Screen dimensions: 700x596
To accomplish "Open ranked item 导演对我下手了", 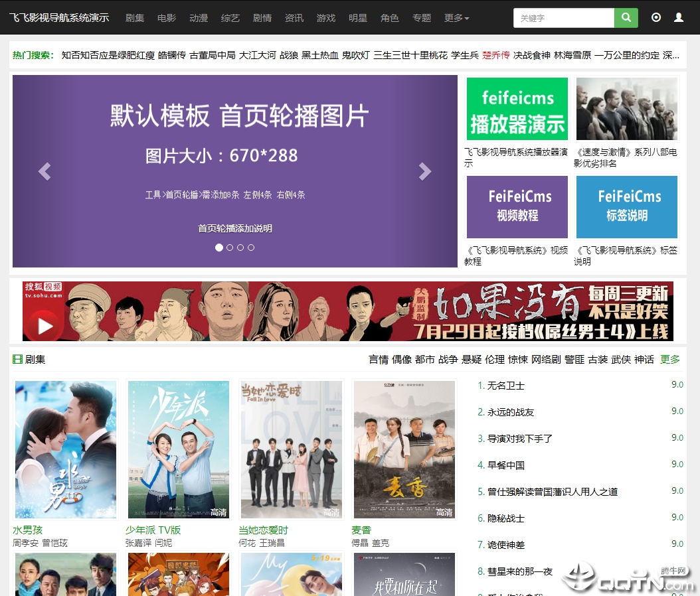I will click(x=519, y=439).
